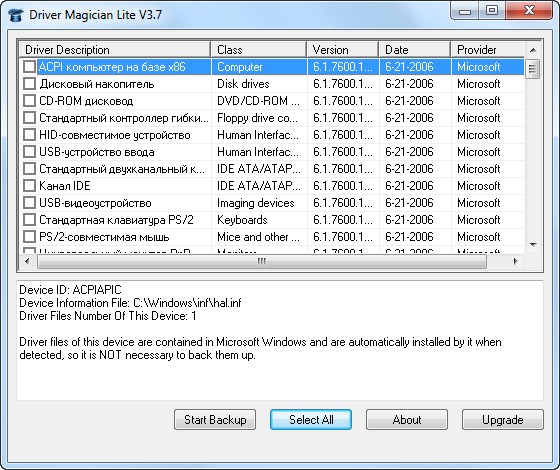The image size is (560, 470).
Task: Close the Driver Magician Lite window
Action: [529, 11]
